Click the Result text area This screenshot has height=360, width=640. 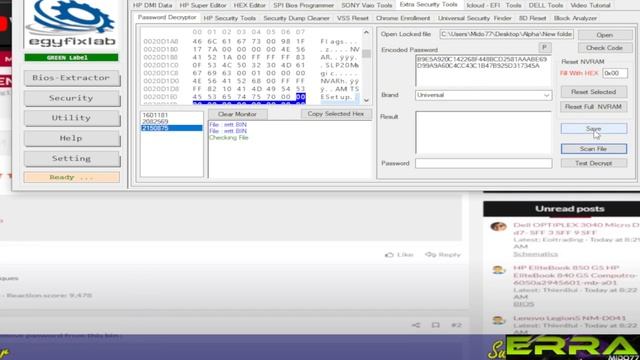(x=483, y=132)
